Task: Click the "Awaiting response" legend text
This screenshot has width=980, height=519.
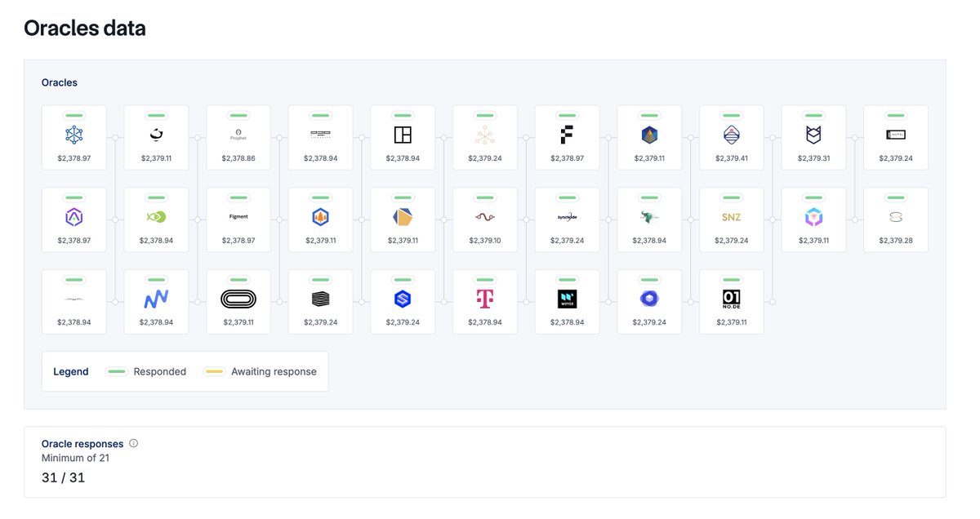Action: point(274,371)
